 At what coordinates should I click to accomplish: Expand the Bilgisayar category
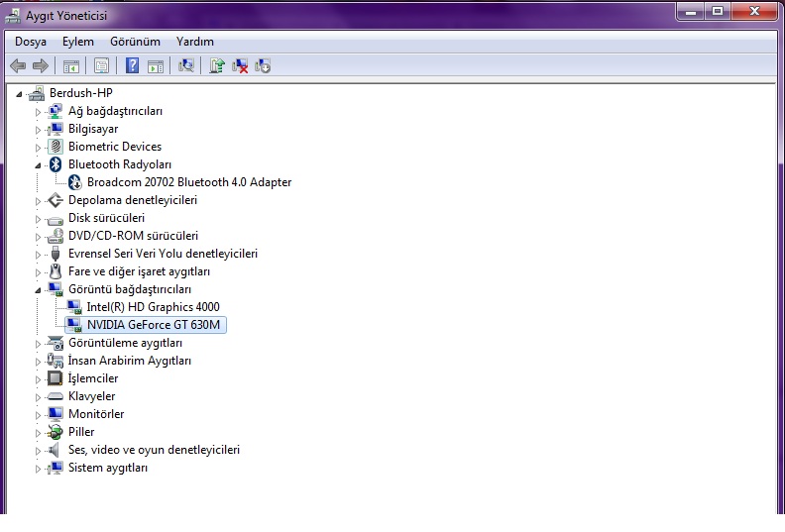coord(38,130)
